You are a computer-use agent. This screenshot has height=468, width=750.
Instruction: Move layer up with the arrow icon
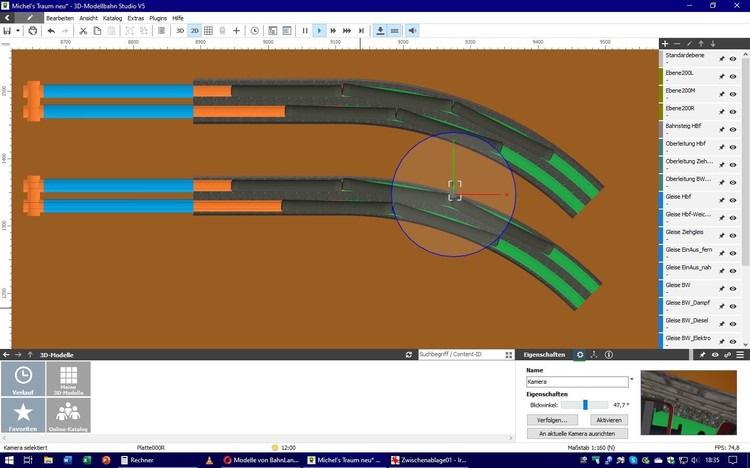tap(701, 44)
